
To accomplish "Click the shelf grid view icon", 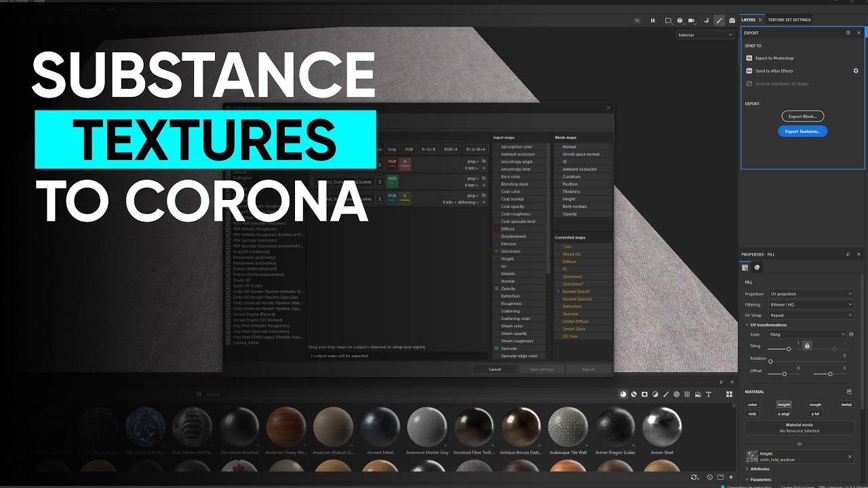I will [730, 394].
